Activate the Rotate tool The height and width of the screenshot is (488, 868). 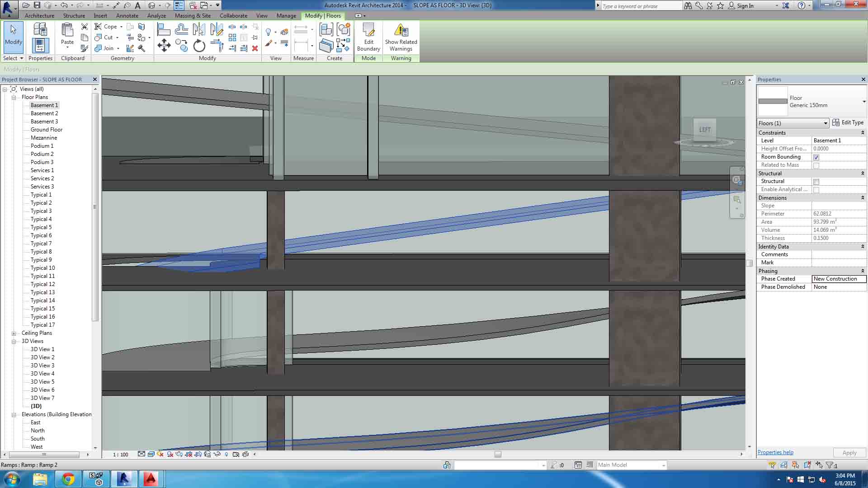coord(199,46)
